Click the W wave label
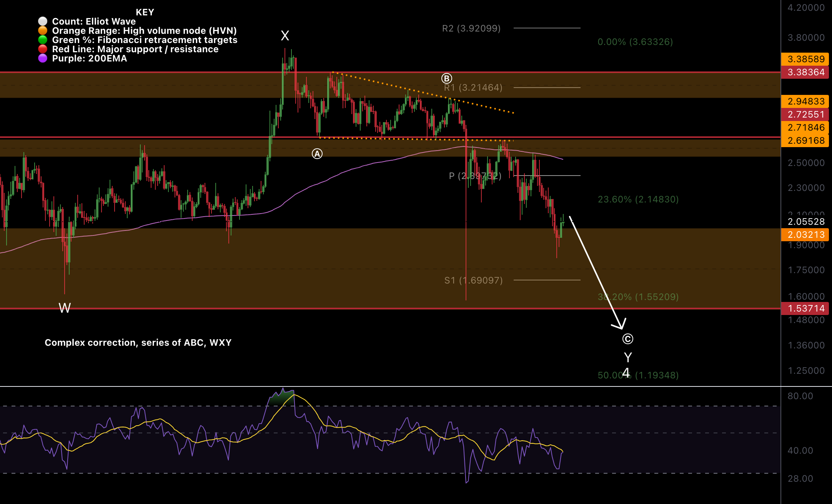The width and height of the screenshot is (832, 504). 65,308
